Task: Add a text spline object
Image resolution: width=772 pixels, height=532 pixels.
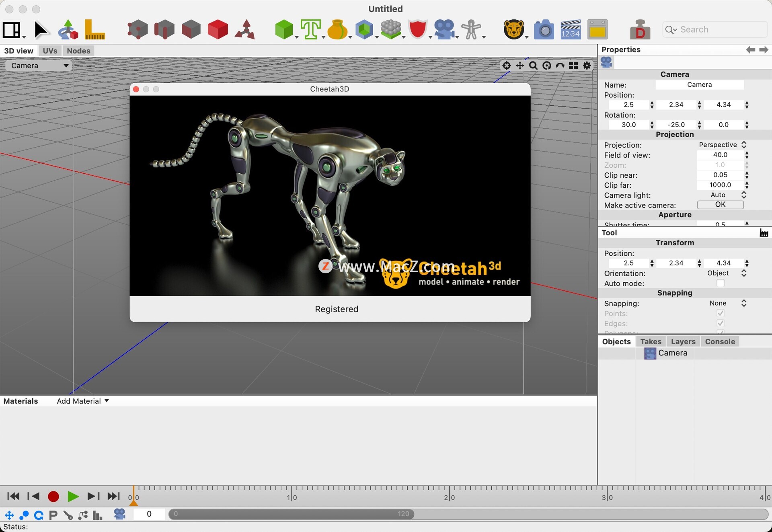Action: pos(311,30)
